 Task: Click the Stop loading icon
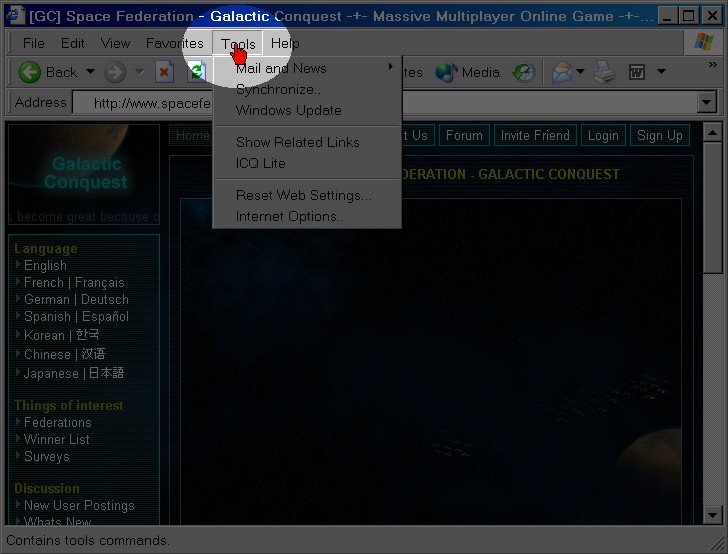[165, 72]
